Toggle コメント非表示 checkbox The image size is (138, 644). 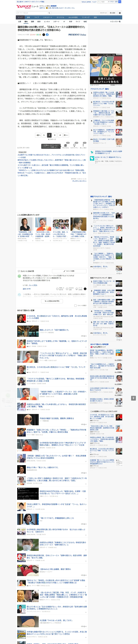(75, 305)
